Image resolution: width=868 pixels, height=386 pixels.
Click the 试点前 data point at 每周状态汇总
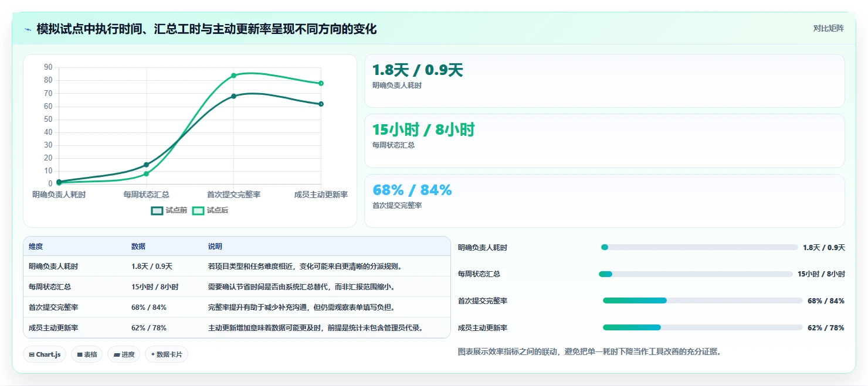(x=146, y=165)
